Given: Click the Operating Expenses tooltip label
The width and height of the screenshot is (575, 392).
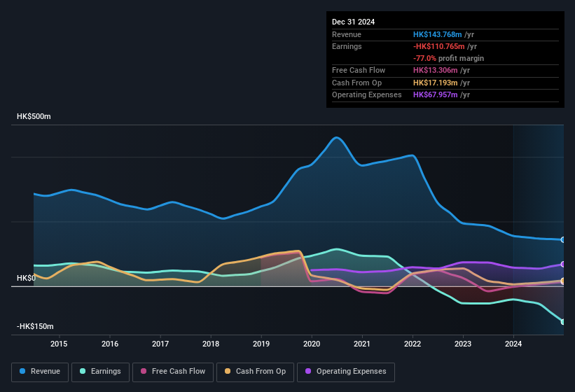Looking at the screenshot, I should (366, 95).
